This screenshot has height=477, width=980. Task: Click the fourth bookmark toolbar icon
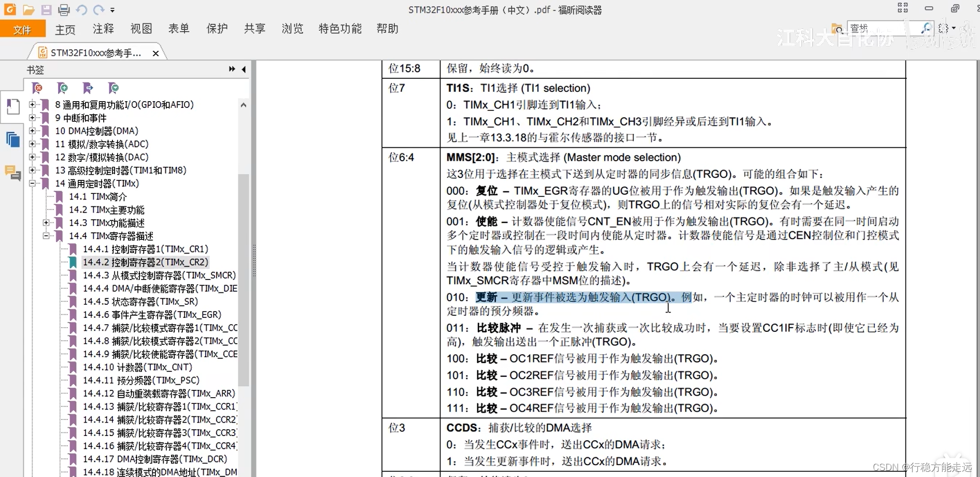tap(113, 88)
